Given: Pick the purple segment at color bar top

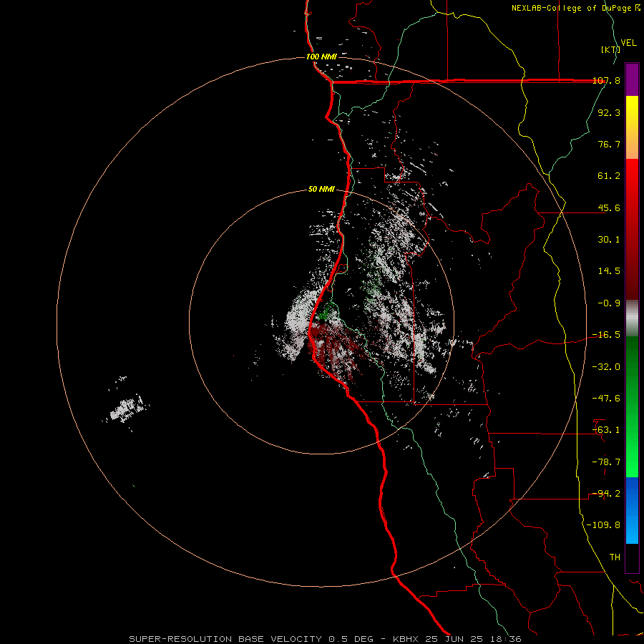Looking at the screenshot, I should point(632,79).
